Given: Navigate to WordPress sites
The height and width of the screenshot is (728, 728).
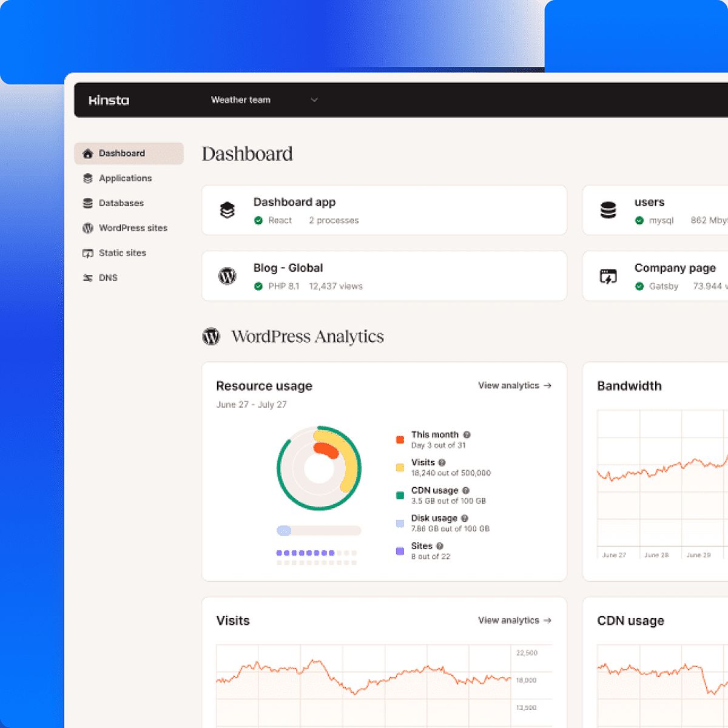Looking at the screenshot, I should pos(133,227).
